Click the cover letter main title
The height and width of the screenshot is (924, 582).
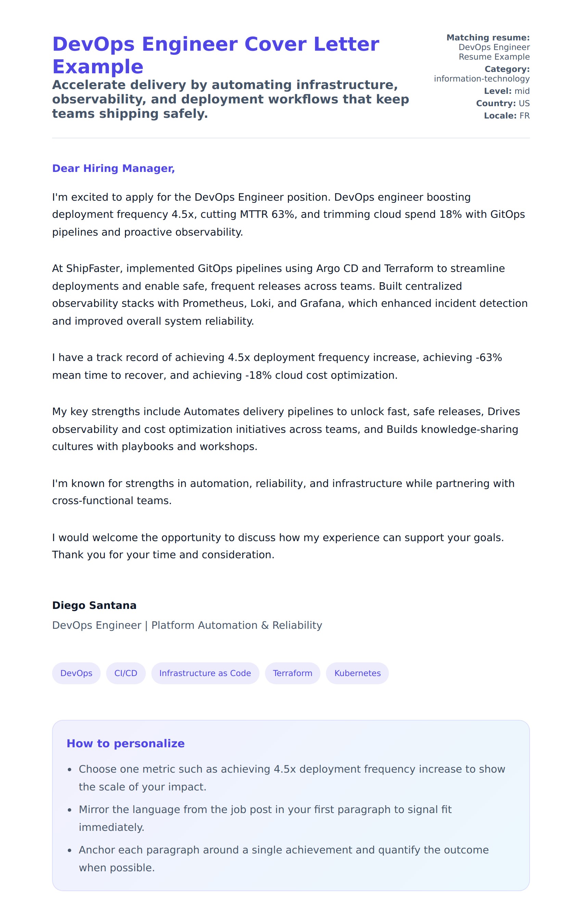[x=215, y=55]
